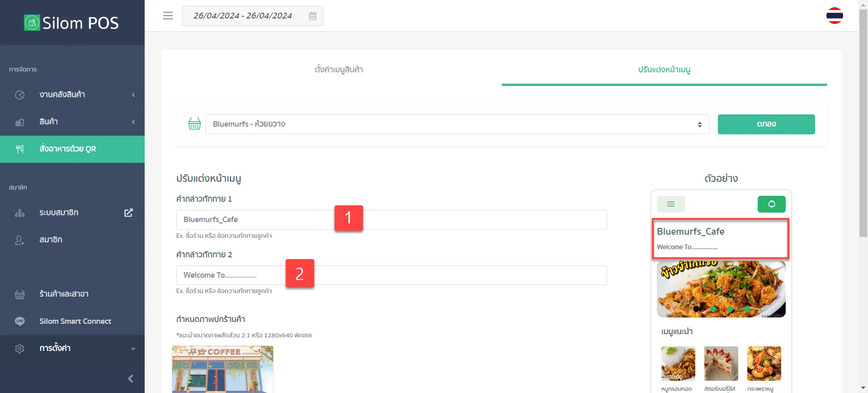Click the การตั้งค่า gear icon
Screen dimensions: 868x393
pos(19,349)
